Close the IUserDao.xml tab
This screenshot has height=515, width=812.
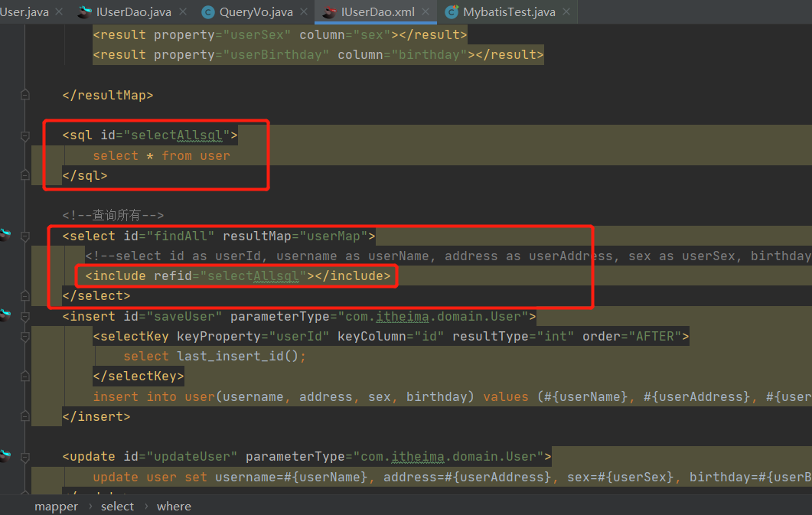426,11
